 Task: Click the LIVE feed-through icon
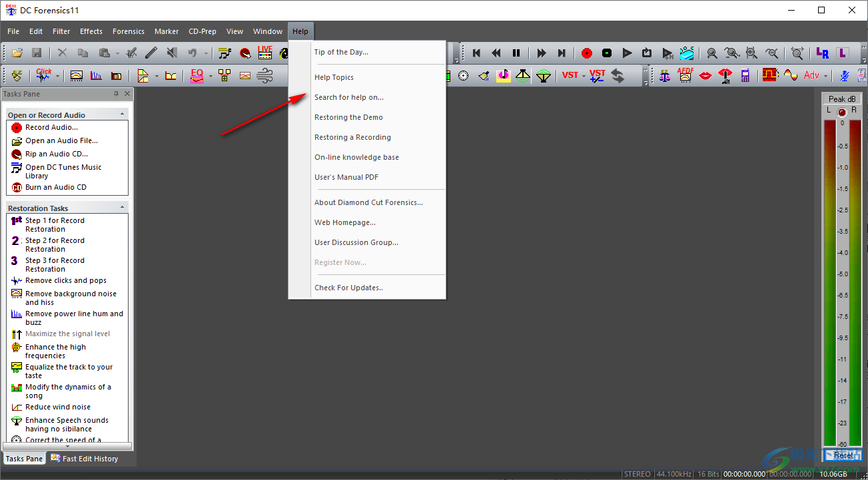click(x=265, y=53)
